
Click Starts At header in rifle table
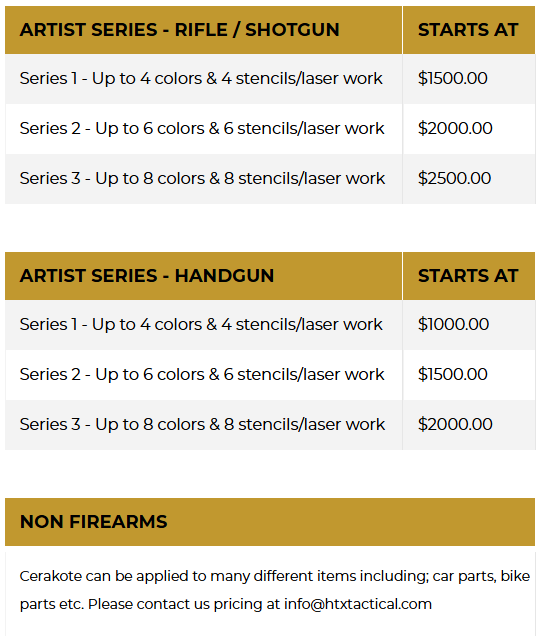(x=468, y=30)
